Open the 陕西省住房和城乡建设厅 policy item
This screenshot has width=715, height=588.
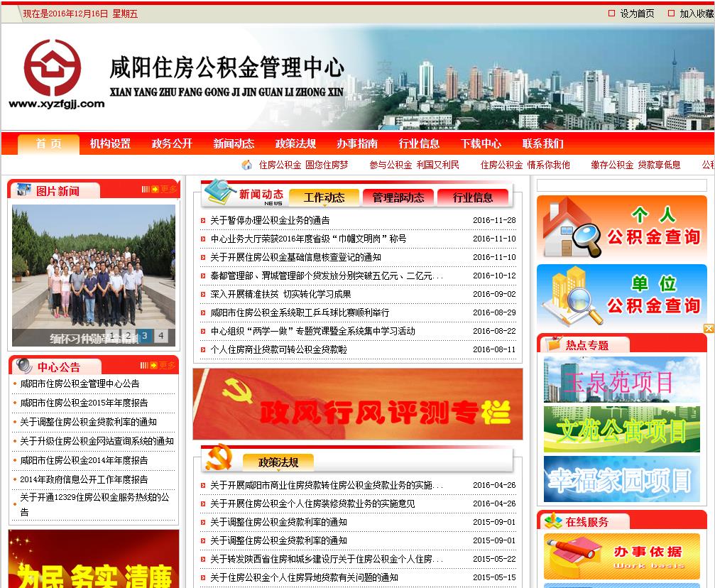pos(327,560)
